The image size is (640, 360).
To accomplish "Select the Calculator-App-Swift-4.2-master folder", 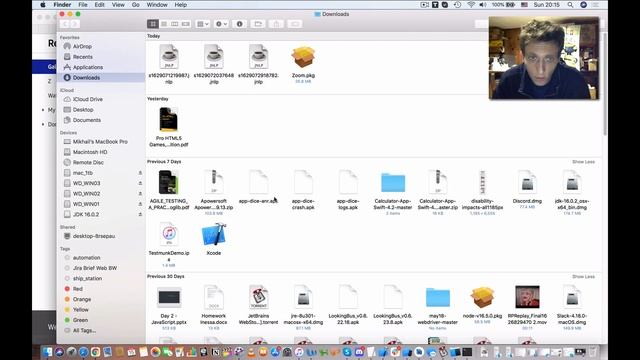I will pos(393,182).
